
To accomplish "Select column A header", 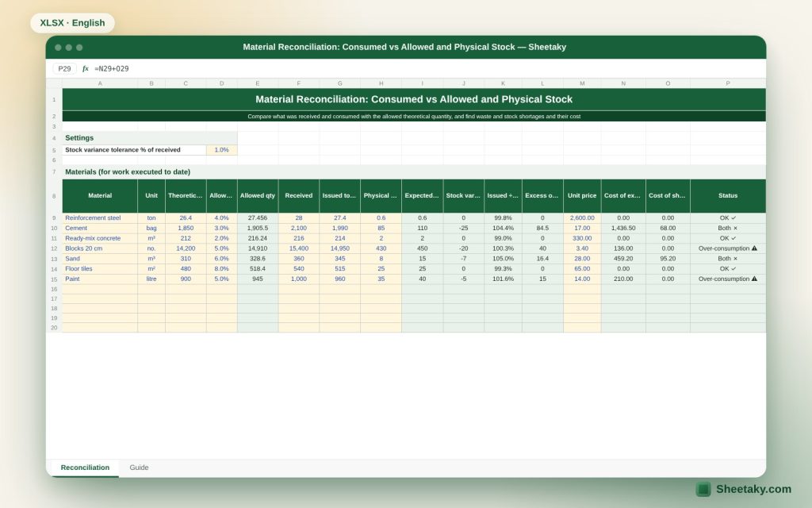I will 100,83.
